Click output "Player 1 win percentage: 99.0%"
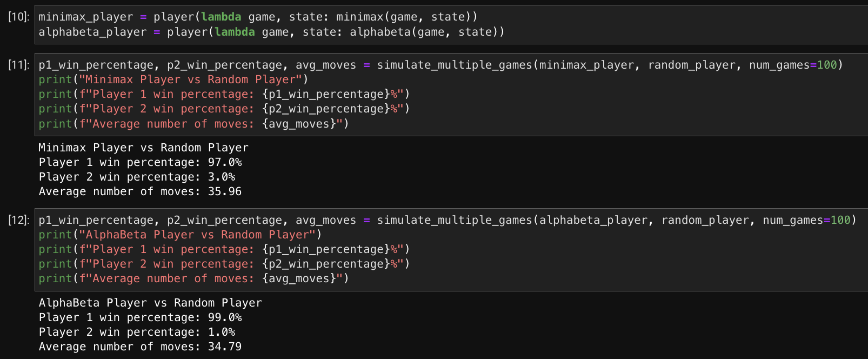The height and width of the screenshot is (359, 868). [x=140, y=317]
